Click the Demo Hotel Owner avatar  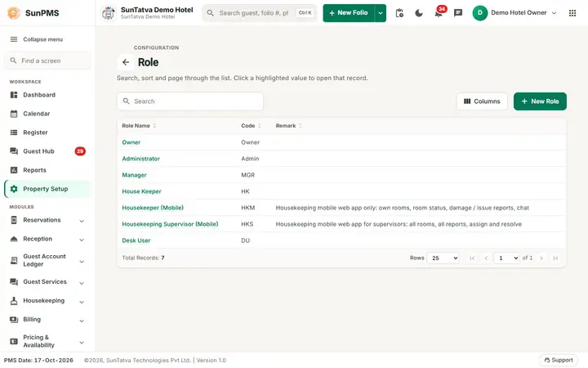coord(480,13)
